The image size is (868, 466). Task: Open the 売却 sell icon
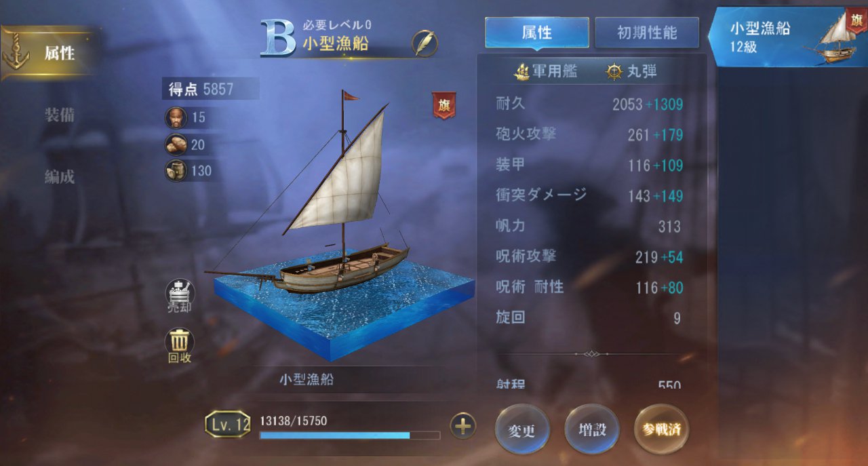pos(180,296)
